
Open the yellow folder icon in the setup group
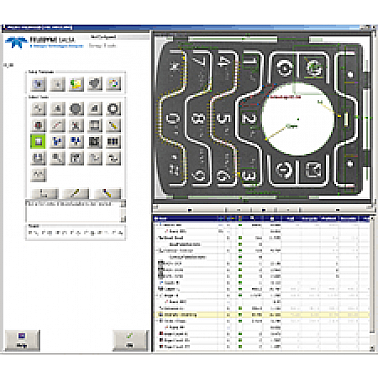[76, 84]
